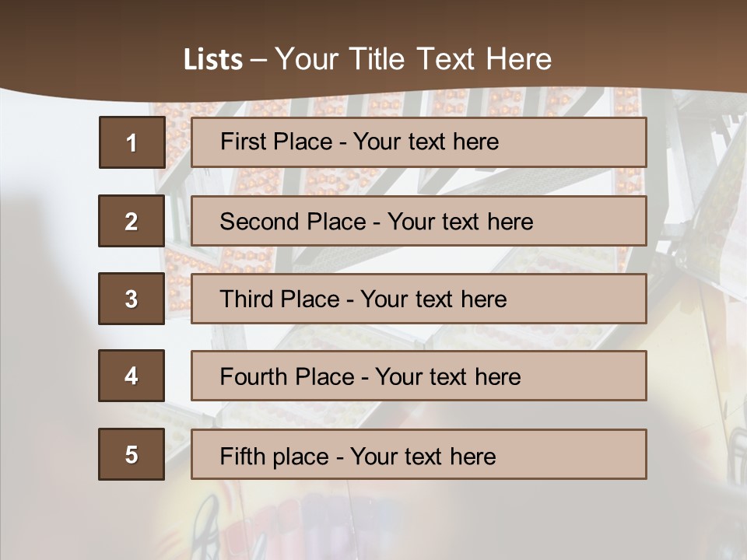Click the background between Fourth and Fifth bars
Image resolution: width=747 pixels, height=560 pixels.
click(x=419, y=415)
